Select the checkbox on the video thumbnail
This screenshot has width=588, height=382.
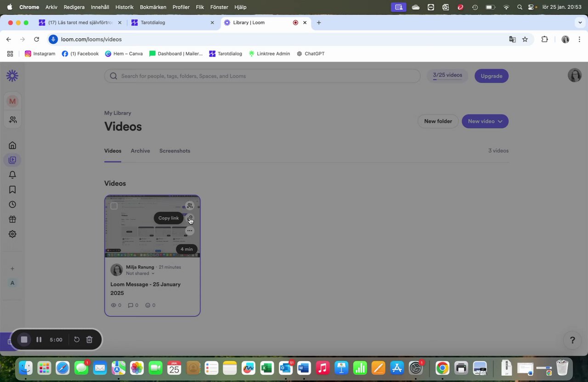[114, 206]
